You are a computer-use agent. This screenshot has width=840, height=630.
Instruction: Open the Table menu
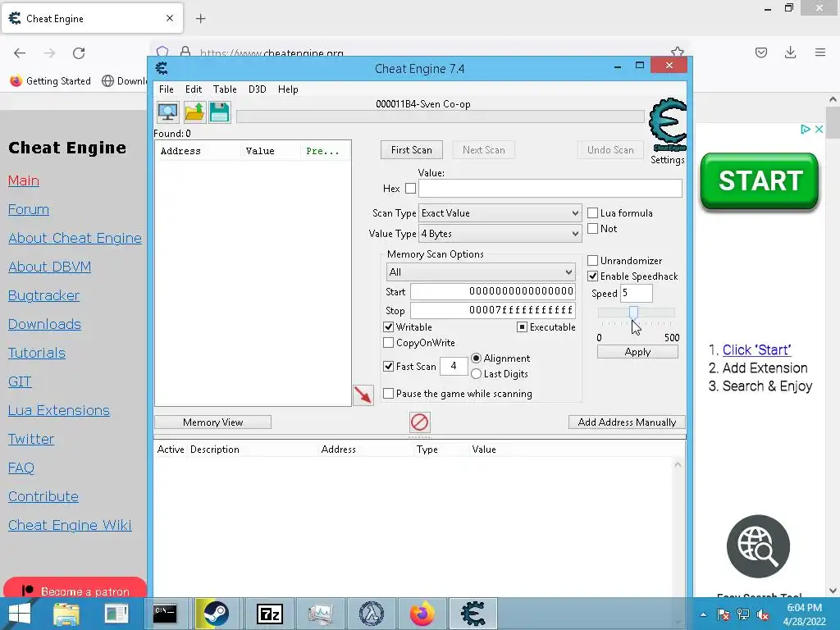pos(225,89)
